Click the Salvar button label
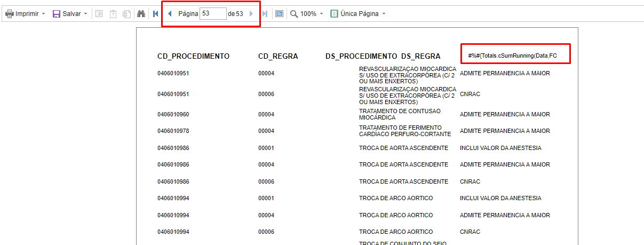644x245 pixels. (x=71, y=14)
